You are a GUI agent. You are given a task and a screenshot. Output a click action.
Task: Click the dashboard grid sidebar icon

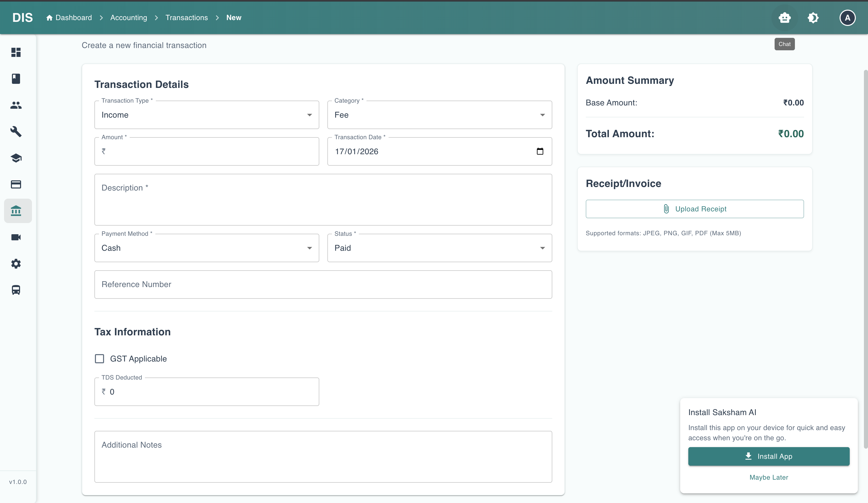(x=16, y=52)
